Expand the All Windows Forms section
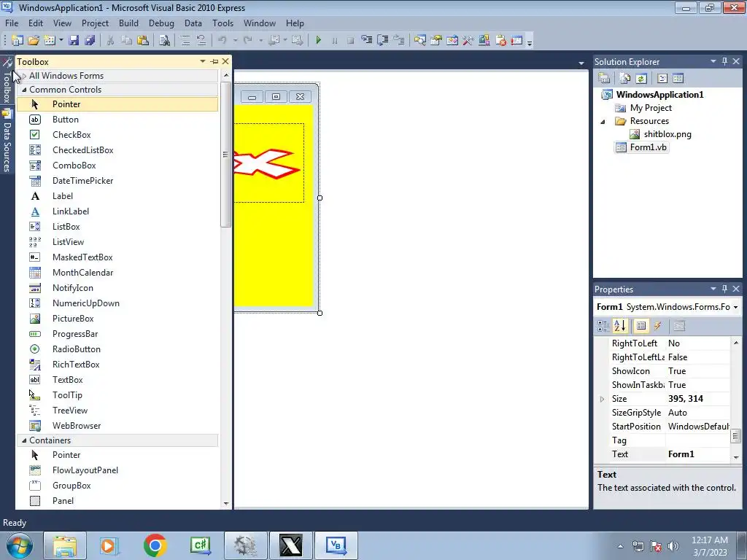747x560 pixels. pyautogui.click(x=24, y=76)
